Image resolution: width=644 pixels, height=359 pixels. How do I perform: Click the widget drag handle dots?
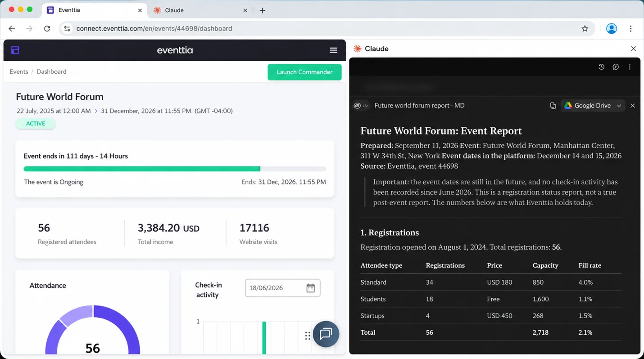(x=307, y=336)
